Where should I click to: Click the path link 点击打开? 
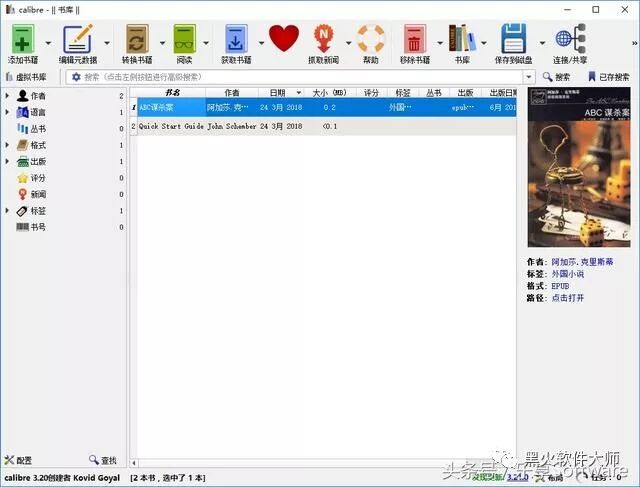tap(568, 298)
